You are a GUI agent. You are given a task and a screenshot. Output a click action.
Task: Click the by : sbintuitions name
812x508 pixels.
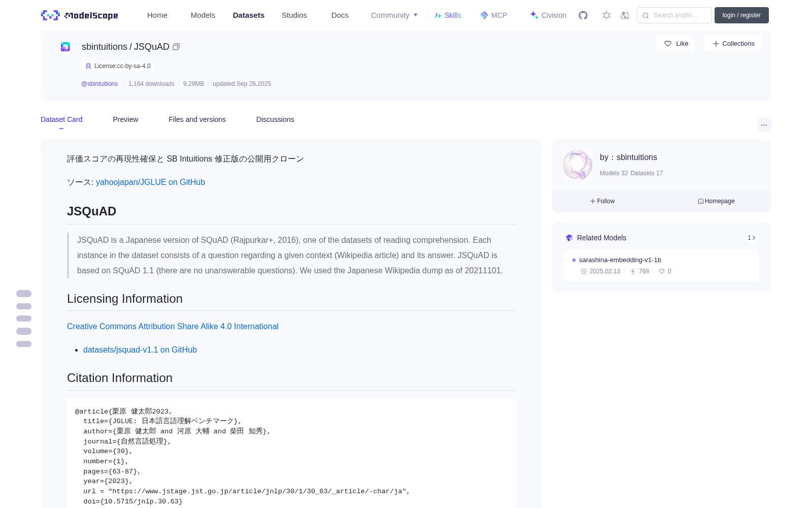tap(628, 157)
